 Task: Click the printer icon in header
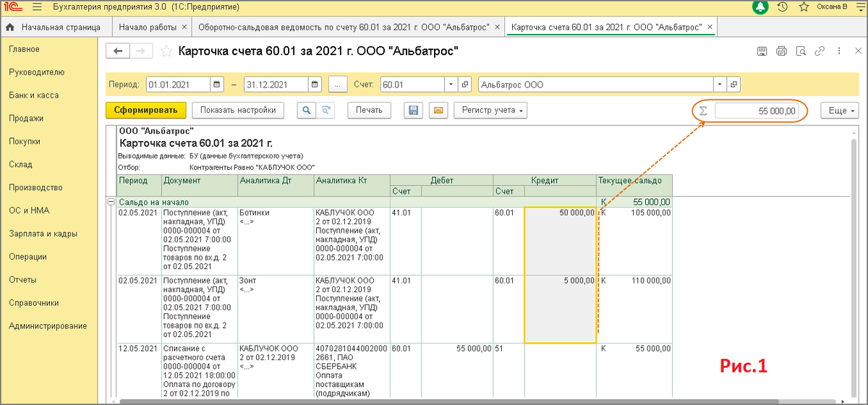[781, 51]
